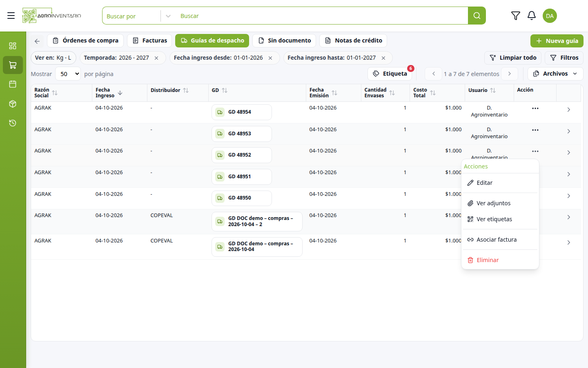This screenshot has width=588, height=368.
Task: Remove the Temporada 2026 - 2027 filter chip
Action: point(156,58)
